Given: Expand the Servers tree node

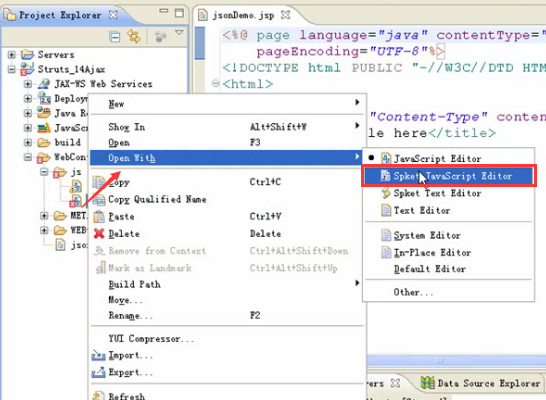Looking at the screenshot, I should pyautogui.click(x=11, y=55).
